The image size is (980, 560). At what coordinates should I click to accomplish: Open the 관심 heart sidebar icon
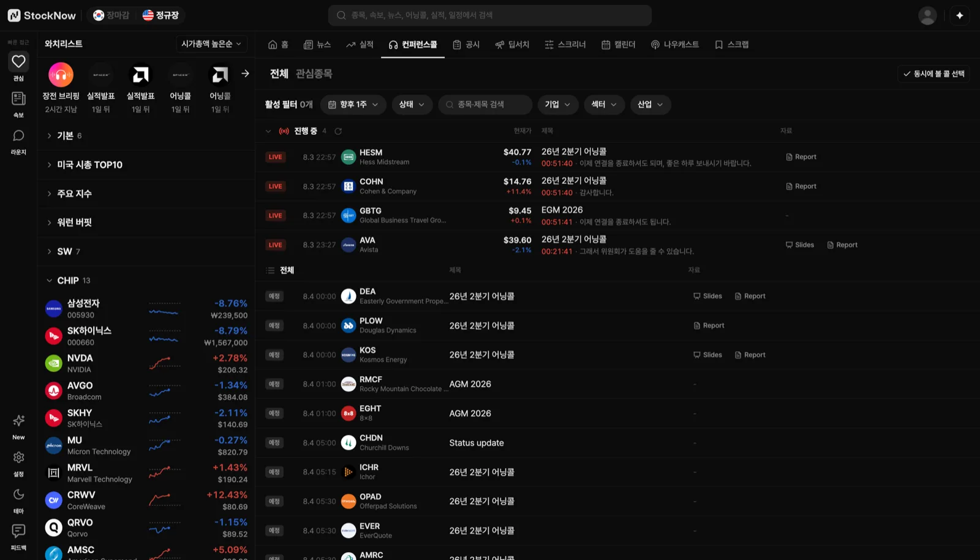click(x=18, y=61)
